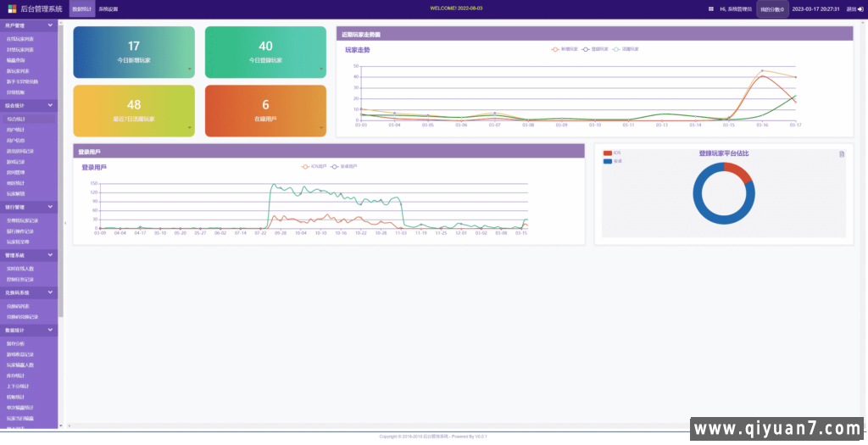Click arrow icon on 今日新增玩家 card
This screenshot has width=868, height=445.
pyautogui.click(x=190, y=70)
